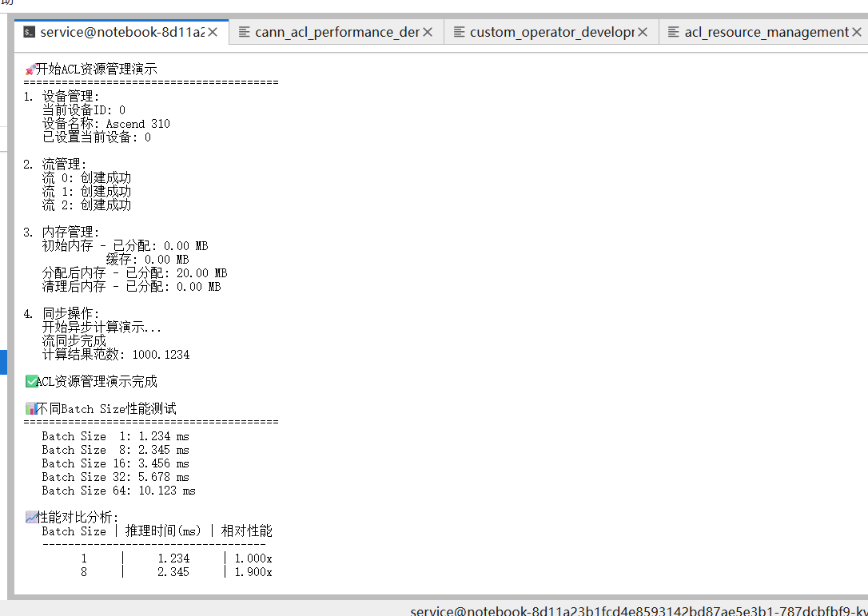The height and width of the screenshot is (616, 868).
Task: Select the acl_resource_management tab
Action: [x=766, y=32]
